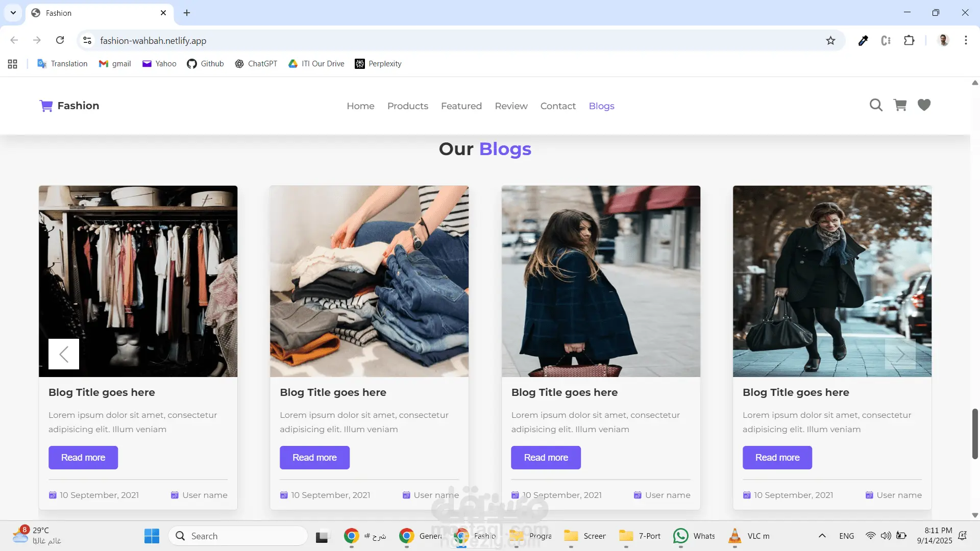Reload the page with the refresh icon
Screen dimensions: 980x551
click(x=60, y=40)
